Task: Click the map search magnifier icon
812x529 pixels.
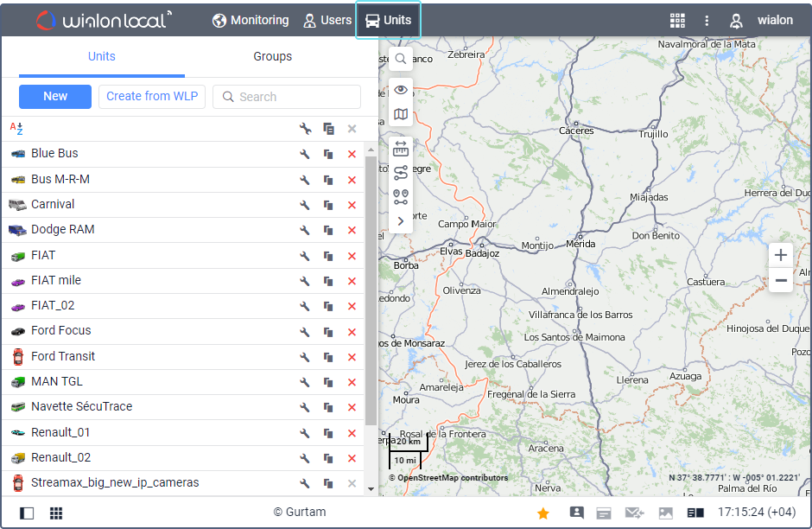Action: point(401,59)
